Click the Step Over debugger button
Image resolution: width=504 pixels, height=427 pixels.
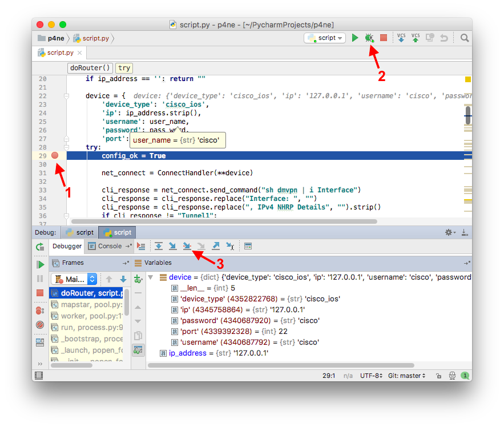coord(159,246)
